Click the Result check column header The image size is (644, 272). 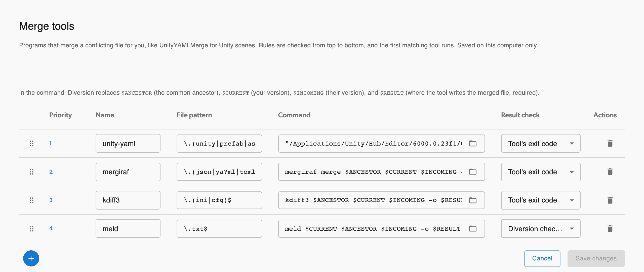(520, 115)
